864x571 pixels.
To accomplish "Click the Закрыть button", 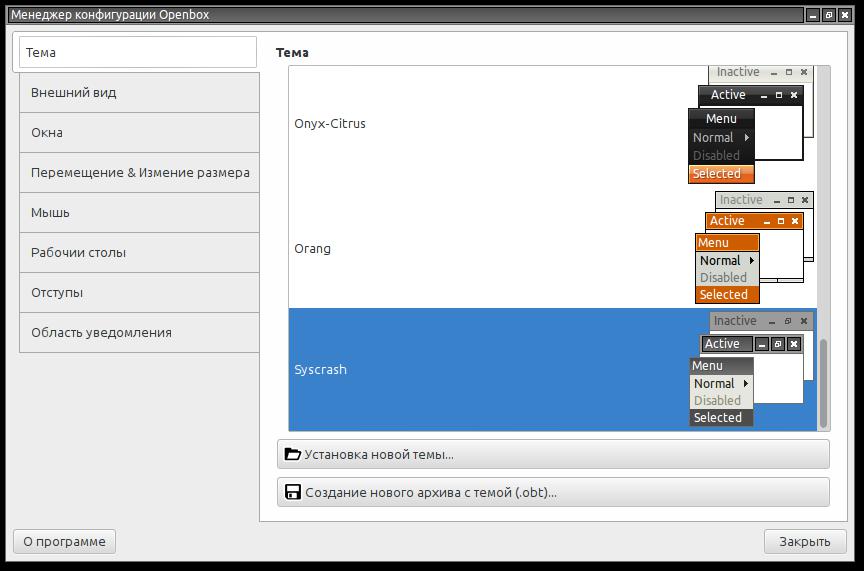I will click(805, 542).
